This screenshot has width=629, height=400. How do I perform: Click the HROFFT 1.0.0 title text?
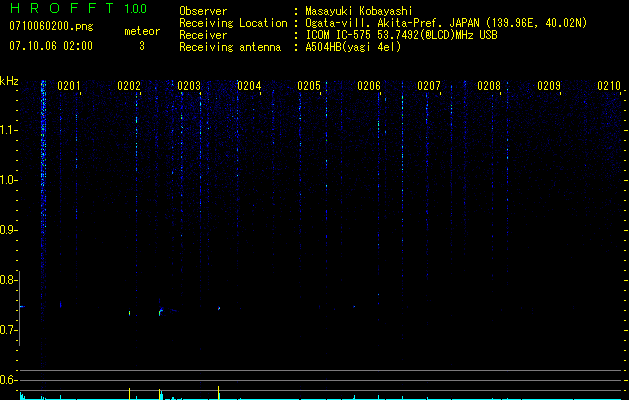pyautogui.click(x=78, y=8)
